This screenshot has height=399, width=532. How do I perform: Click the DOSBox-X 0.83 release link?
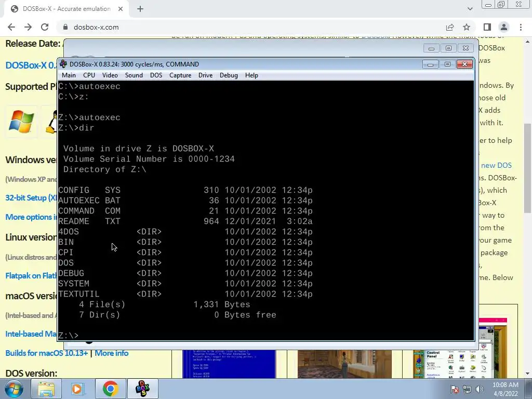click(x=31, y=65)
